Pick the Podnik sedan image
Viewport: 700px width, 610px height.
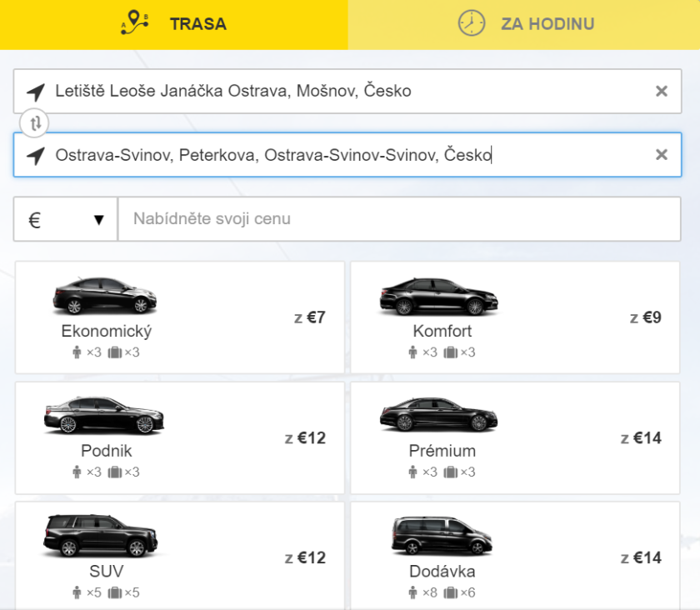pos(105,414)
